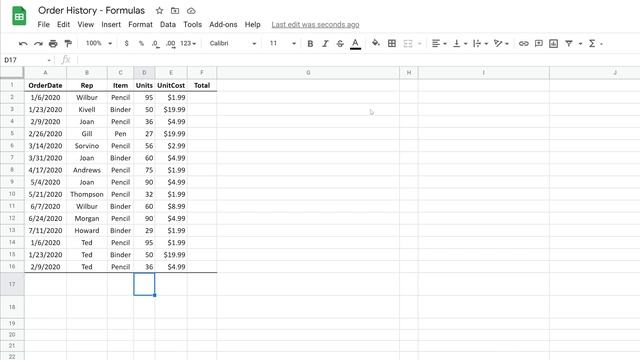Select the cell containing Kivell
The width and height of the screenshot is (640, 360).
[87, 109]
